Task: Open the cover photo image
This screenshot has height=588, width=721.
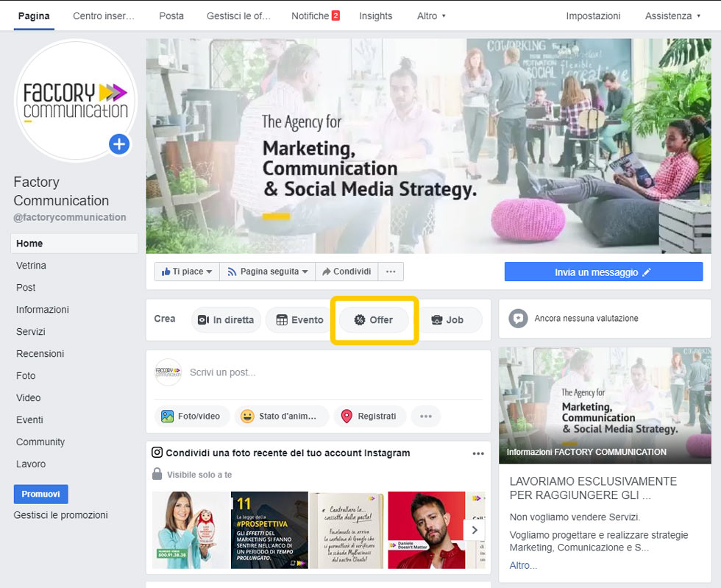Action: 428,146
